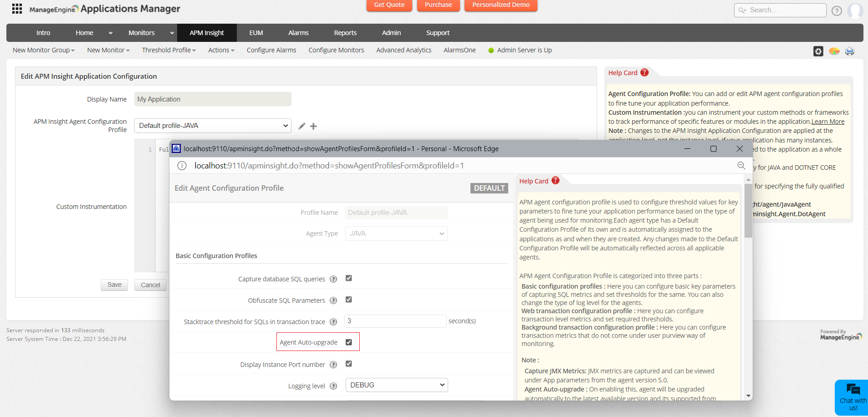Switch to the APM Insight tab
868x417 pixels.
point(207,33)
